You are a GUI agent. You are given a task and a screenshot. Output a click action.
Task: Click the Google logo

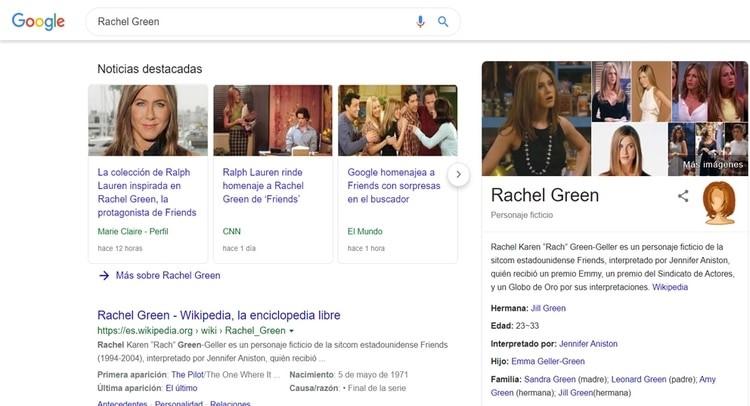point(38,22)
